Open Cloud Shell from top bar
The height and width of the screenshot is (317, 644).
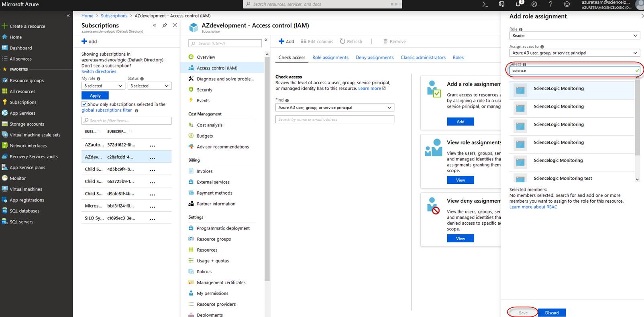click(485, 4)
